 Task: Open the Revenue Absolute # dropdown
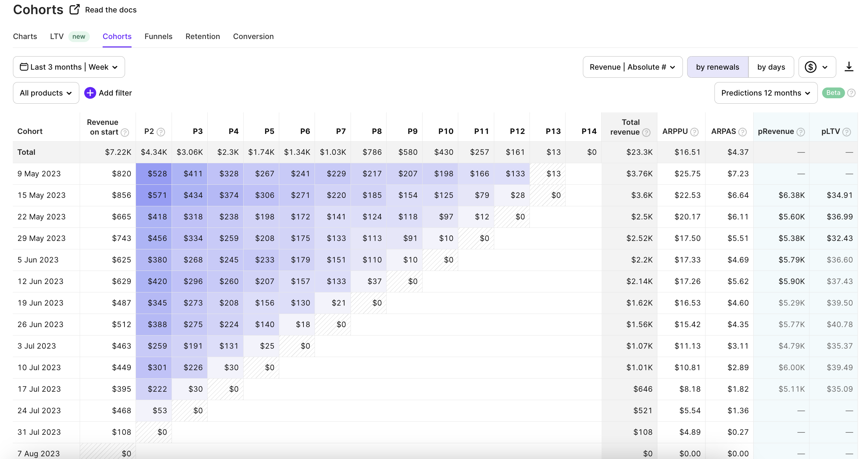tap(632, 67)
